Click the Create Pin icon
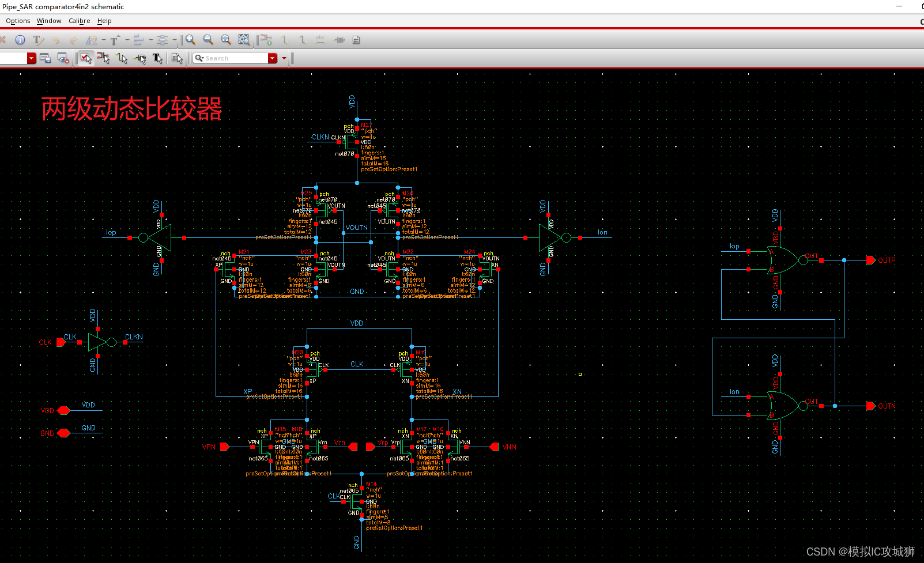Image resolution: width=924 pixels, height=563 pixels. 339,40
